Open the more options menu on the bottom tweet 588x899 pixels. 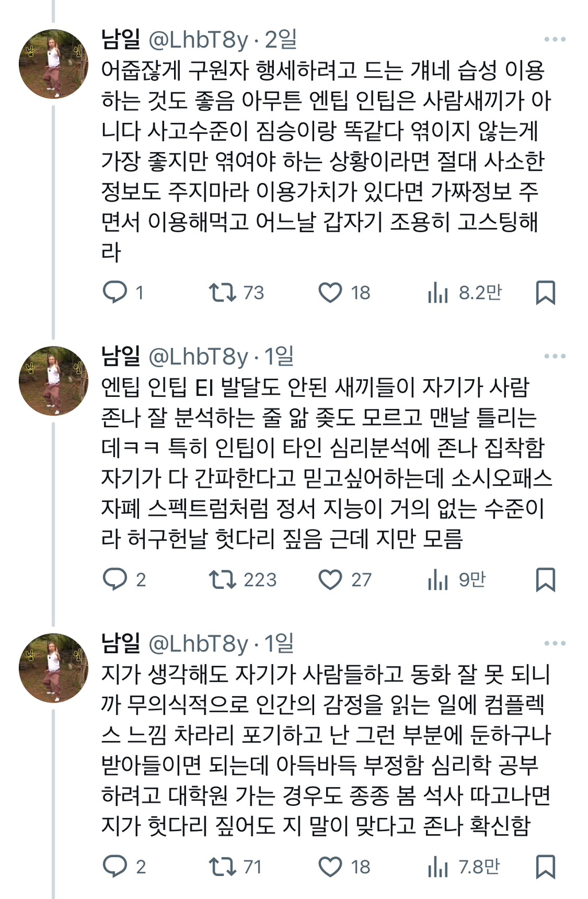coord(555,643)
